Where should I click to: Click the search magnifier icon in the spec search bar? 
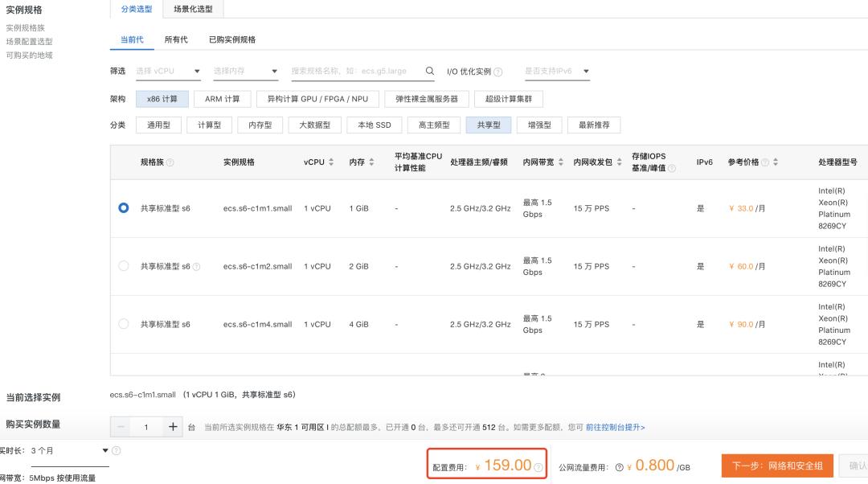click(429, 71)
